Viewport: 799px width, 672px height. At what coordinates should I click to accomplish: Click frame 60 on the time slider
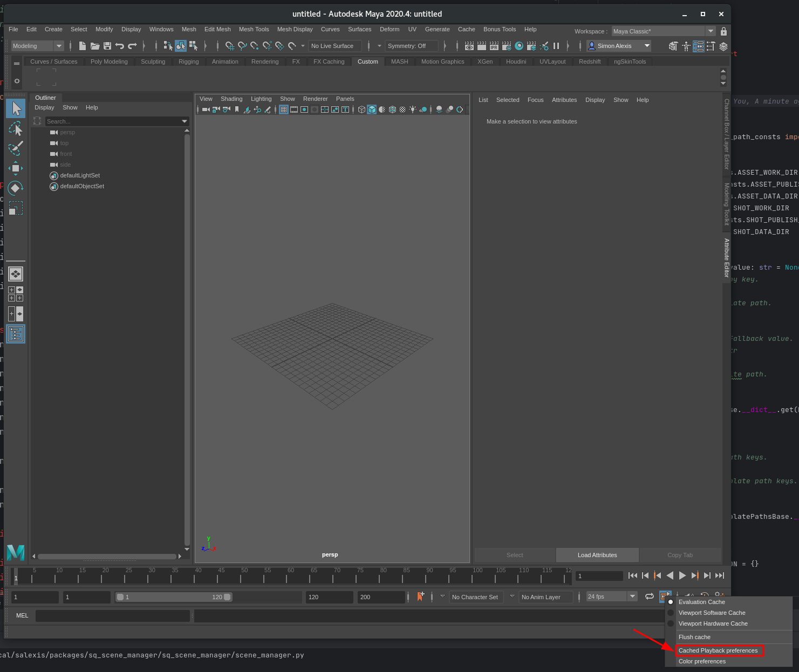pyautogui.click(x=287, y=575)
